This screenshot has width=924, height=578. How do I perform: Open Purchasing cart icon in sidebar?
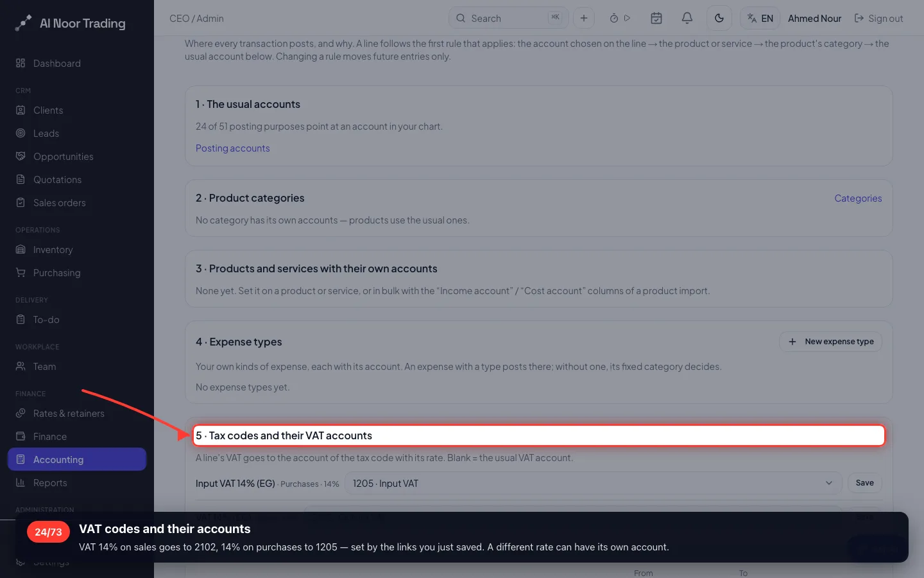(x=21, y=272)
